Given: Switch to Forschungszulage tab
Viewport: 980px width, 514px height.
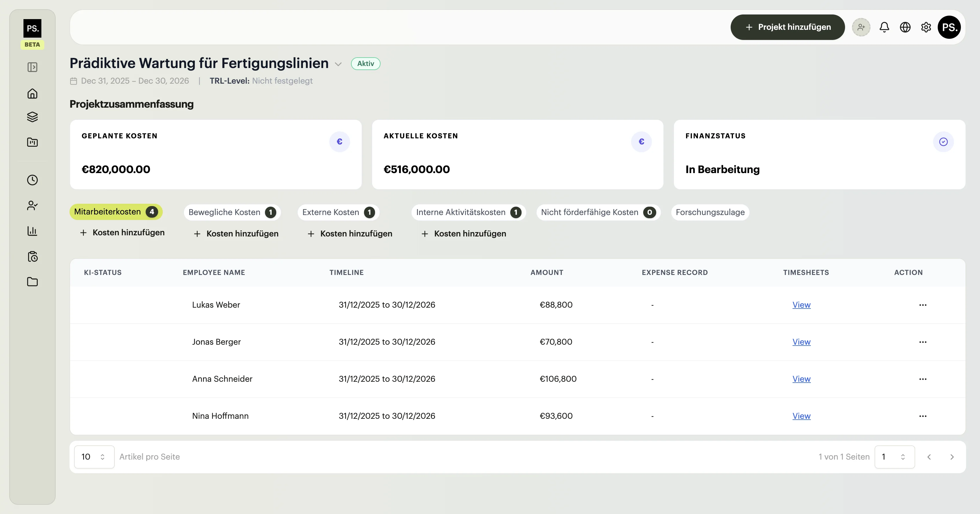Looking at the screenshot, I should (710, 212).
